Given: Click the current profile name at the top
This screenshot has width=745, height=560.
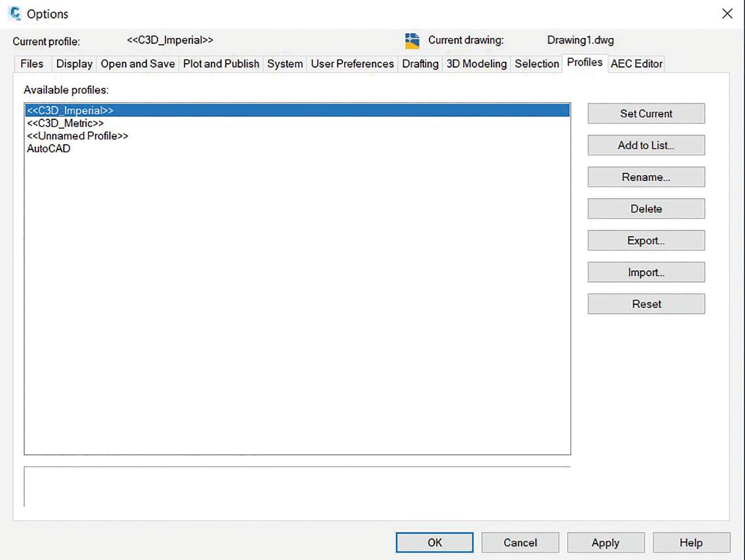Looking at the screenshot, I should click(x=170, y=40).
